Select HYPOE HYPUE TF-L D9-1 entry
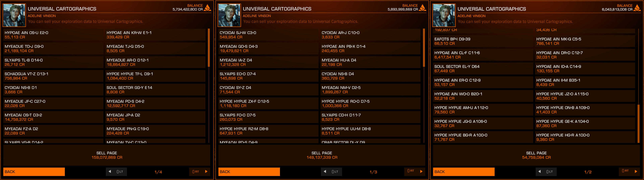 pos(155,76)
